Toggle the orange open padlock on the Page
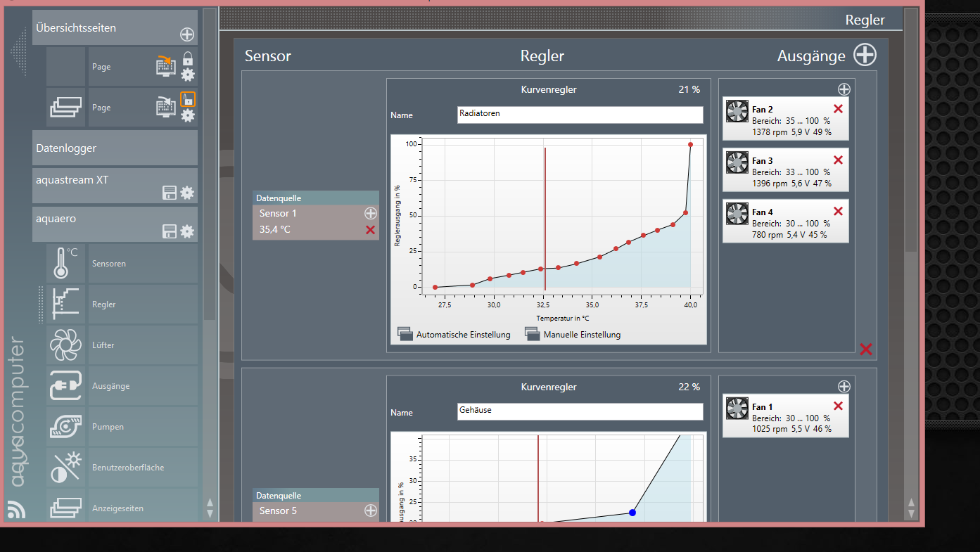 [x=188, y=99]
